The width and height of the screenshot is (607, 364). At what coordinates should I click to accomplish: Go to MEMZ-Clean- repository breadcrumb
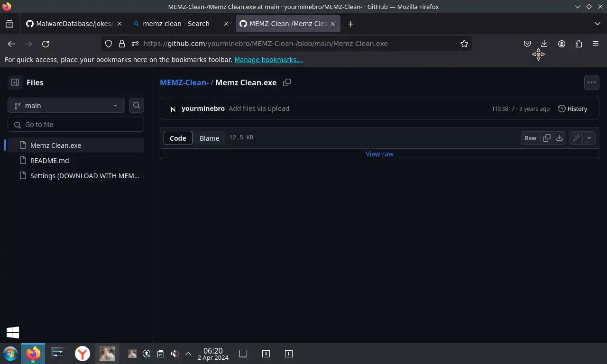pyautogui.click(x=184, y=82)
